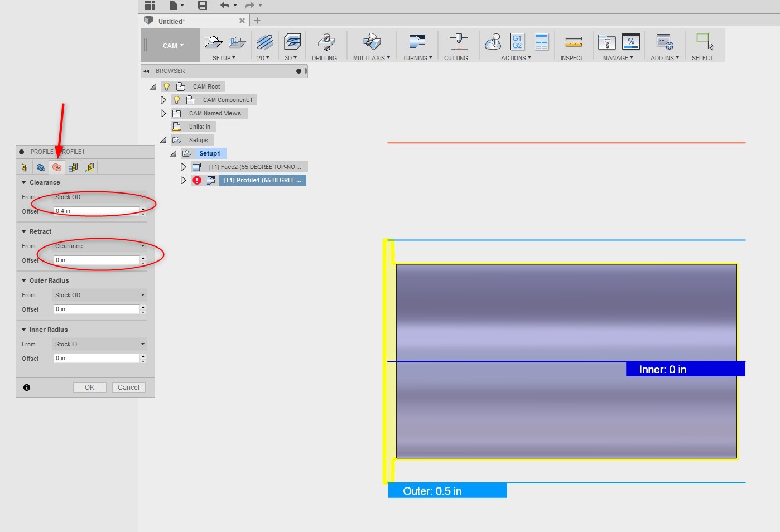Open the Tool Library icon under Manage
The height and width of the screenshot is (532, 780).
tap(606, 42)
